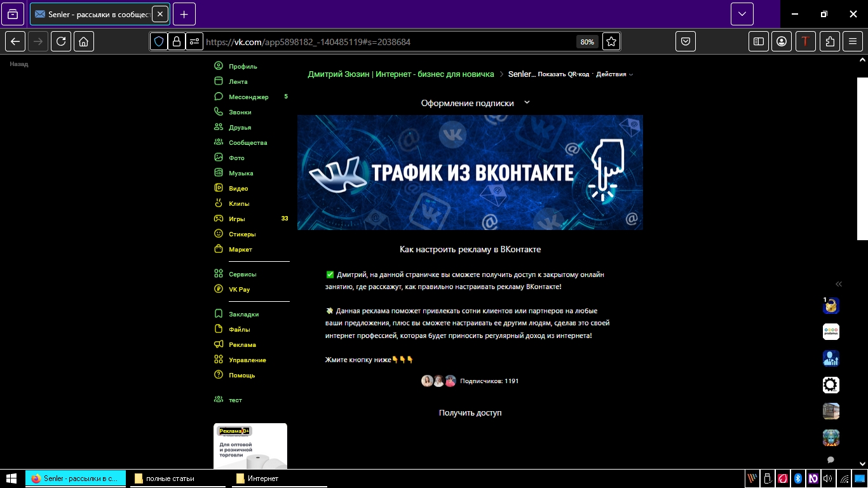Click the Bluetooth tray icon
868x488 pixels.
[x=798, y=478]
